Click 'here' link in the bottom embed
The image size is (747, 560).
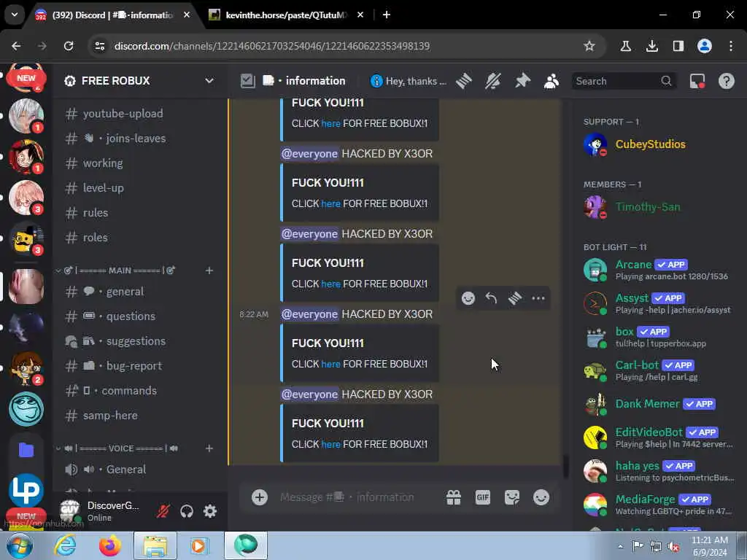(x=330, y=444)
